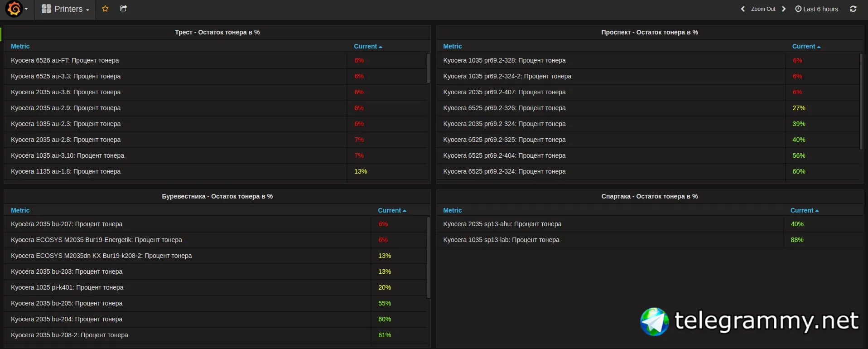Click the Zoom Out time button
868x349 pixels.
click(x=763, y=9)
